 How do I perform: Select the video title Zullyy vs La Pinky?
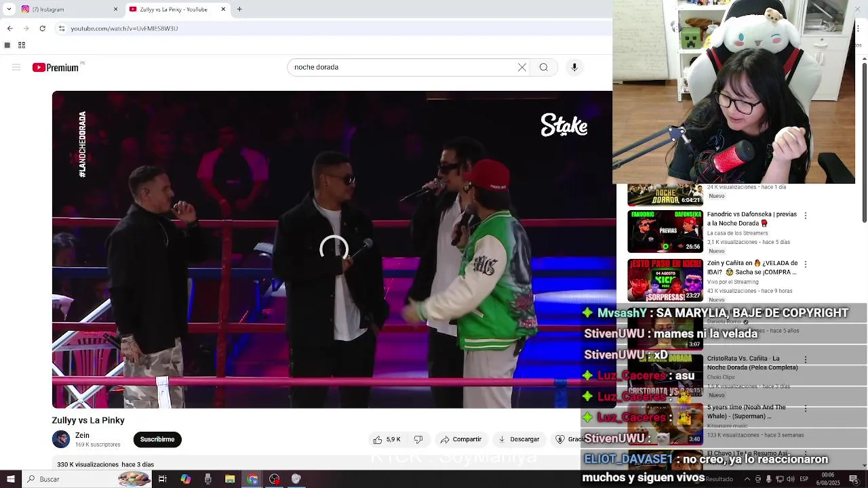pyautogui.click(x=88, y=420)
